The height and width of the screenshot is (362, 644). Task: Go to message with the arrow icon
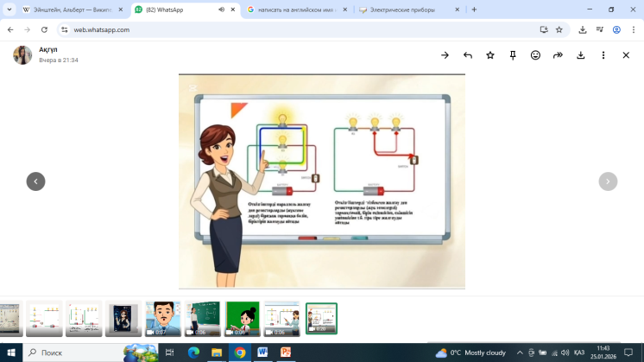[445, 55]
